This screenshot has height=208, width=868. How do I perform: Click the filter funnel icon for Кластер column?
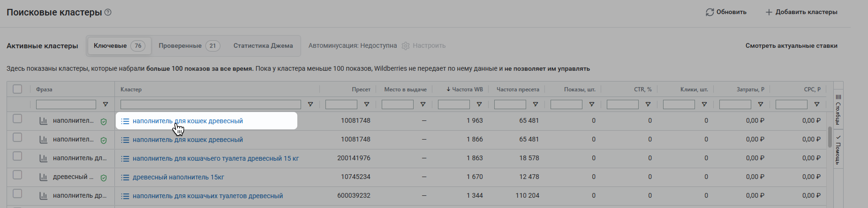click(310, 105)
